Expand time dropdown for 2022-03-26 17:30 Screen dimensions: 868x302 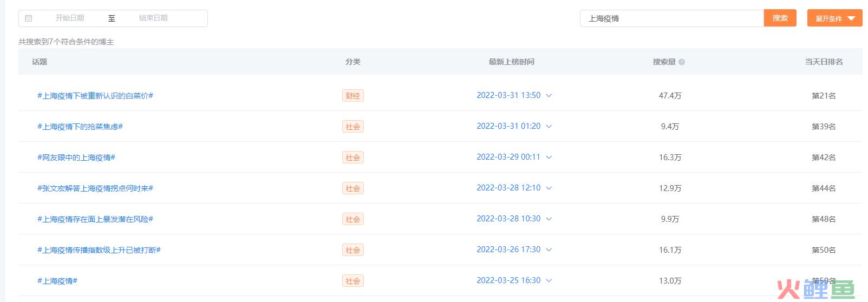pos(549,250)
